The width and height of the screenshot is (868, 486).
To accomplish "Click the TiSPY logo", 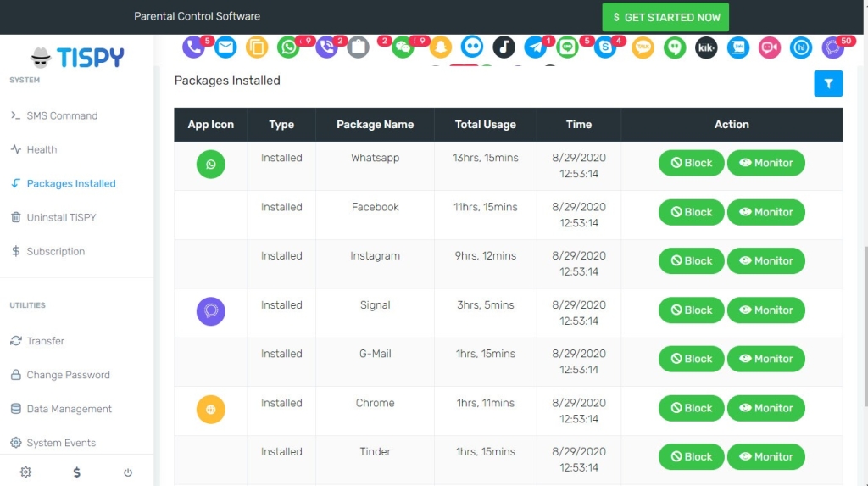I will [x=77, y=57].
